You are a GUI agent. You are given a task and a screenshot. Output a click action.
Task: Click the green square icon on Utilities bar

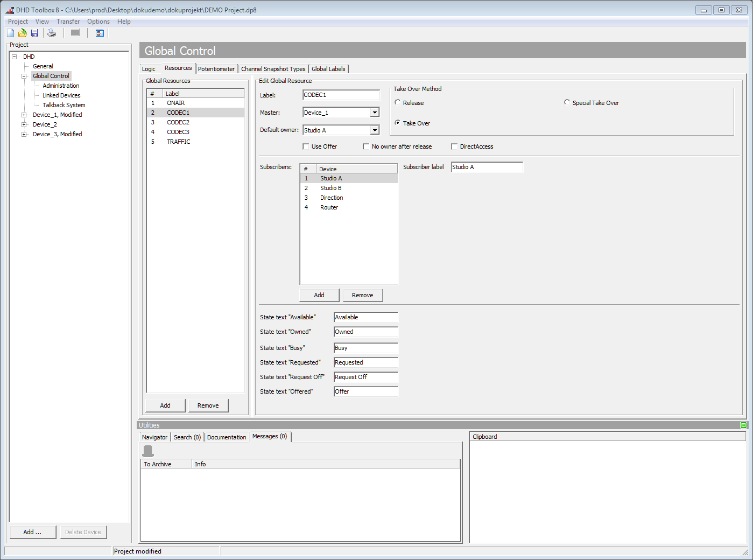pyautogui.click(x=743, y=425)
